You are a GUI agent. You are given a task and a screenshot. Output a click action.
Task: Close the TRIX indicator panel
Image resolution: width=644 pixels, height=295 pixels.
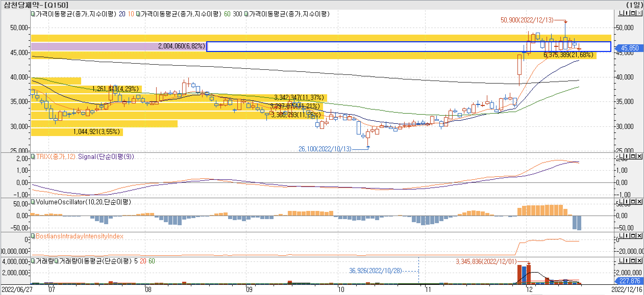click(x=639, y=156)
